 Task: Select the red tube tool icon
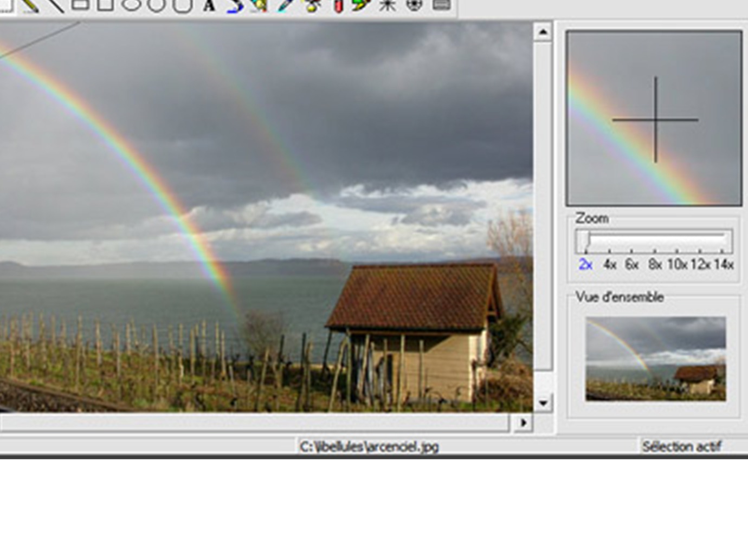(x=338, y=5)
